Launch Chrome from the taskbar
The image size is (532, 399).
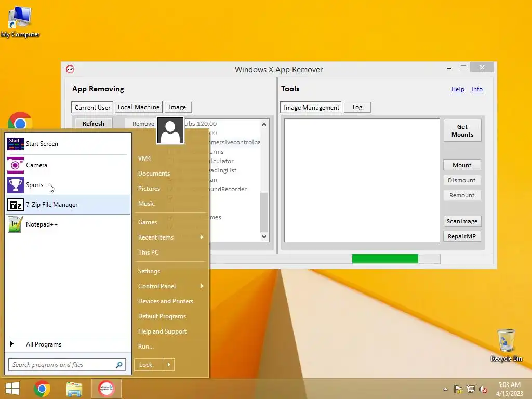click(x=42, y=389)
